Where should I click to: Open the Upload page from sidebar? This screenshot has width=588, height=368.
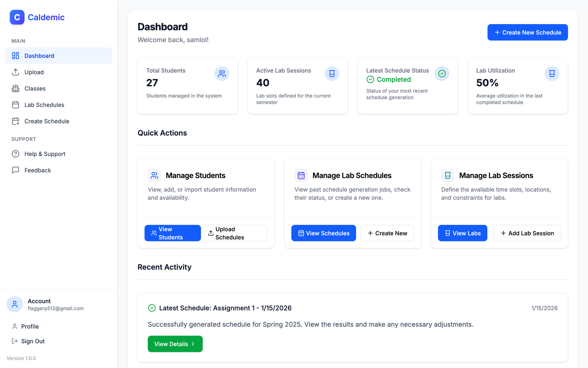point(59,72)
